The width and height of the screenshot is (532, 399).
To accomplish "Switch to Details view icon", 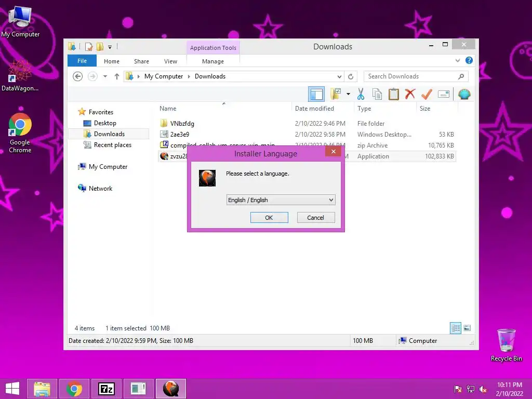I will (455, 328).
